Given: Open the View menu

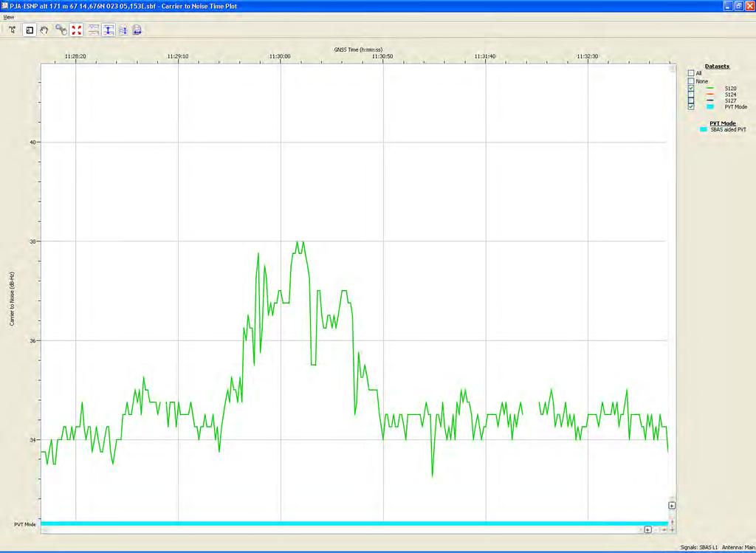Looking at the screenshot, I should [x=9, y=17].
